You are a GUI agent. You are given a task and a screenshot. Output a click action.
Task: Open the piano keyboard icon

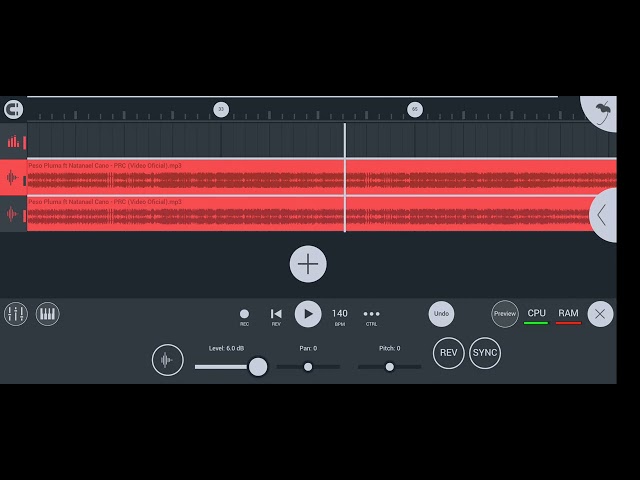point(47,313)
